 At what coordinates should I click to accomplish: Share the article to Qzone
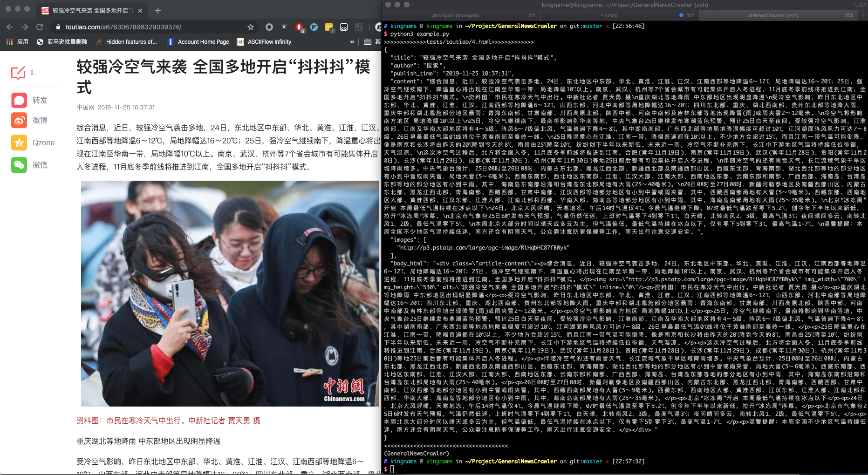(x=19, y=142)
